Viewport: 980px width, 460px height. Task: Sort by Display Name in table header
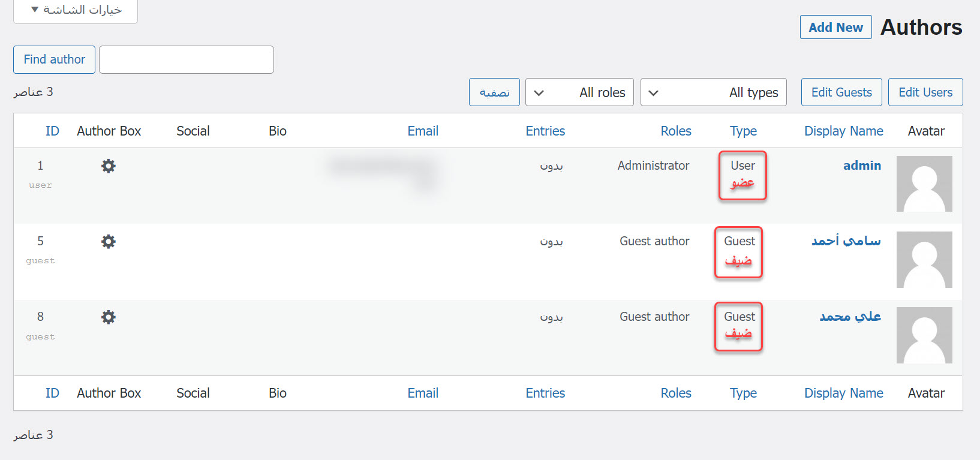pos(843,131)
